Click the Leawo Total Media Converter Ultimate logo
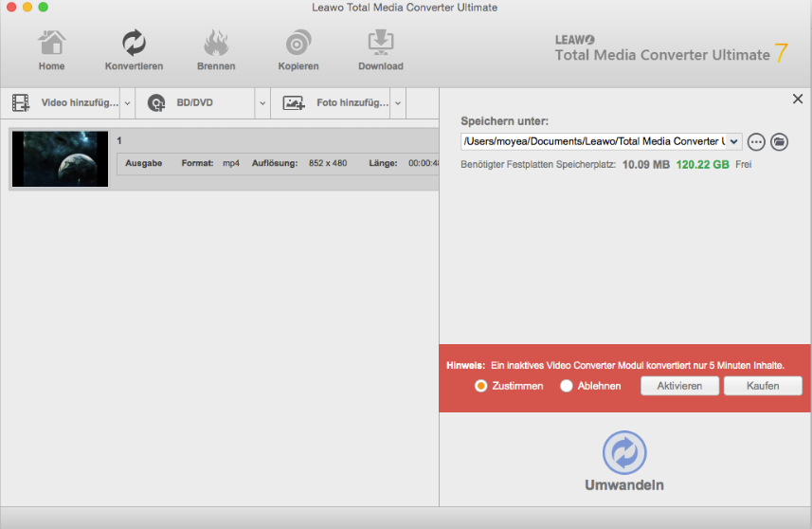This screenshot has width=812, height=529. coord(671,49)
